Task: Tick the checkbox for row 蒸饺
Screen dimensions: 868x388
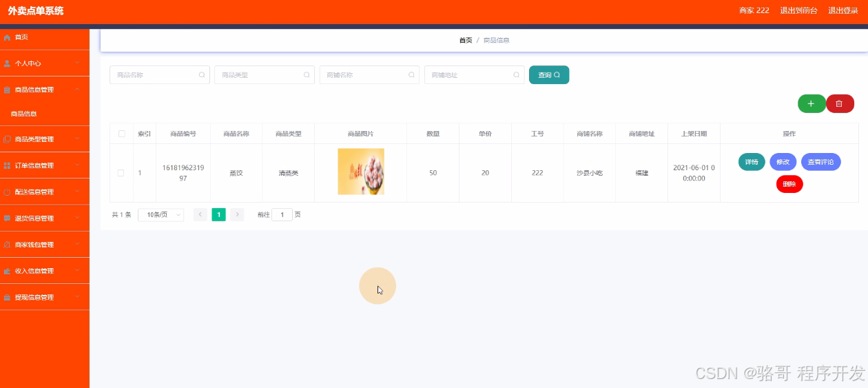Action: 121,173
